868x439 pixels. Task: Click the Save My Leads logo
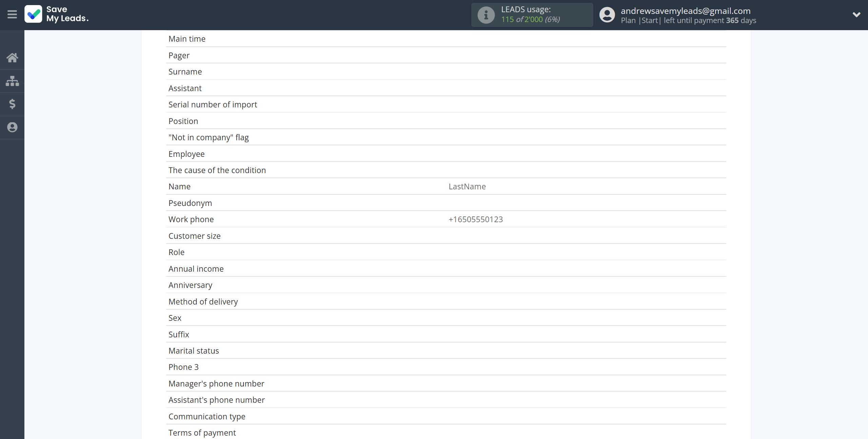57,14
